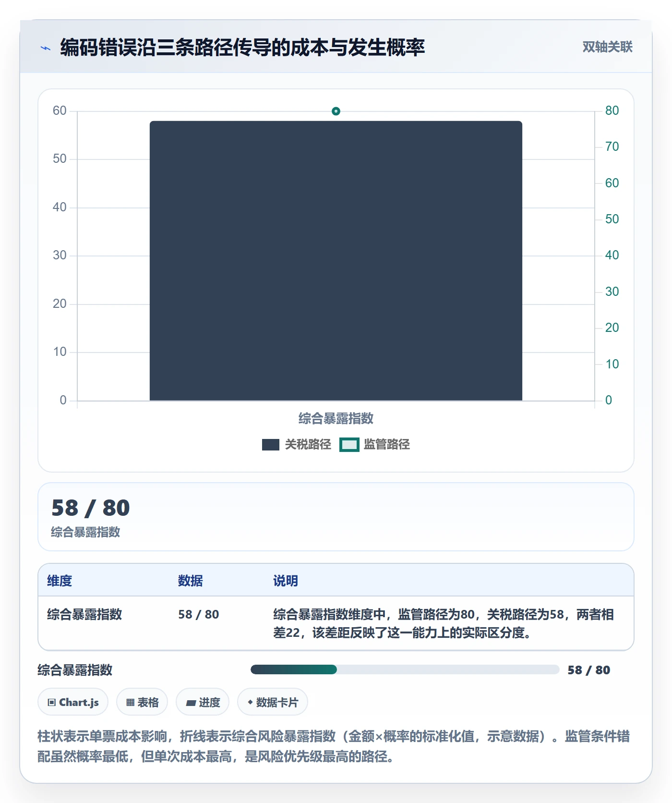Click the green 70 tick on the right axis
672x803 pixels.
tap(612, 146)
